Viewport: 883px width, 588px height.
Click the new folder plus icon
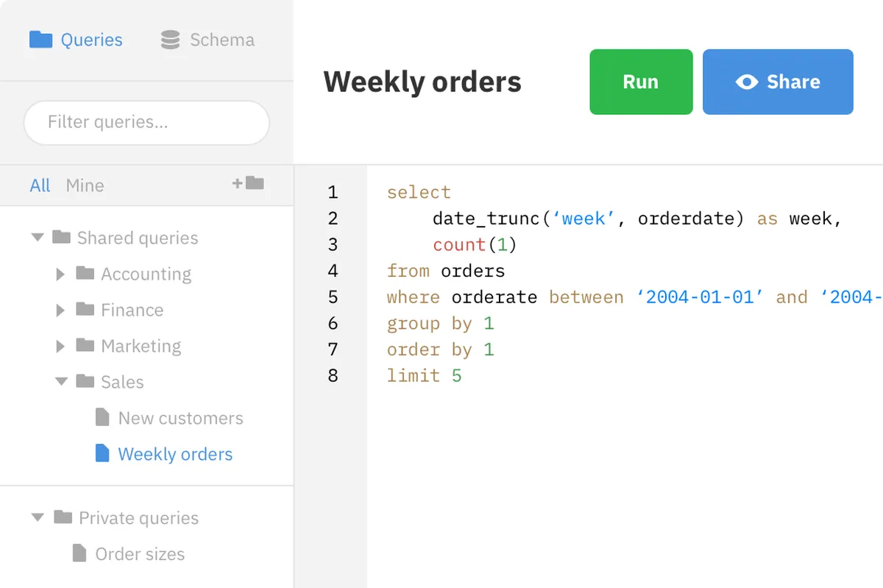248,183
